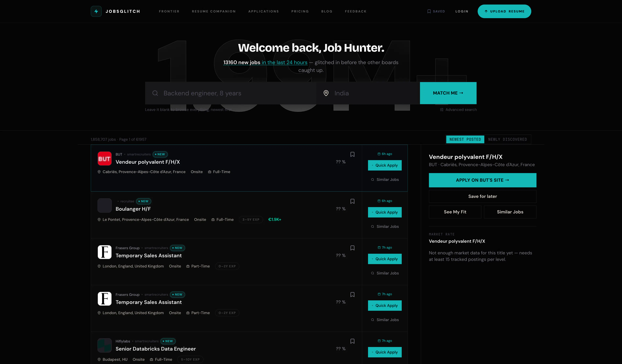The height and width of the screenshot is (364, 622).
Task: Click Apply on BUT's Site button
Action: pyautogui.click(x=483, y=180)
